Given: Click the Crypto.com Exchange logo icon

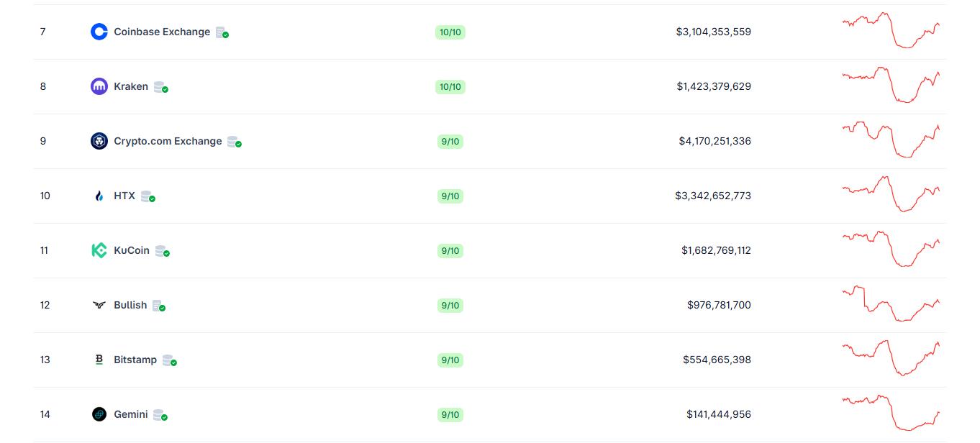Looking at the screenshot, I should [99, 141].
